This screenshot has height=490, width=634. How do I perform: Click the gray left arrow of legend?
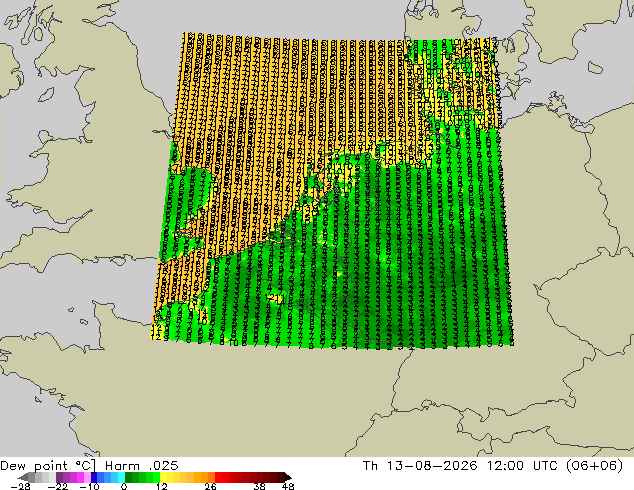coord(22,477)
